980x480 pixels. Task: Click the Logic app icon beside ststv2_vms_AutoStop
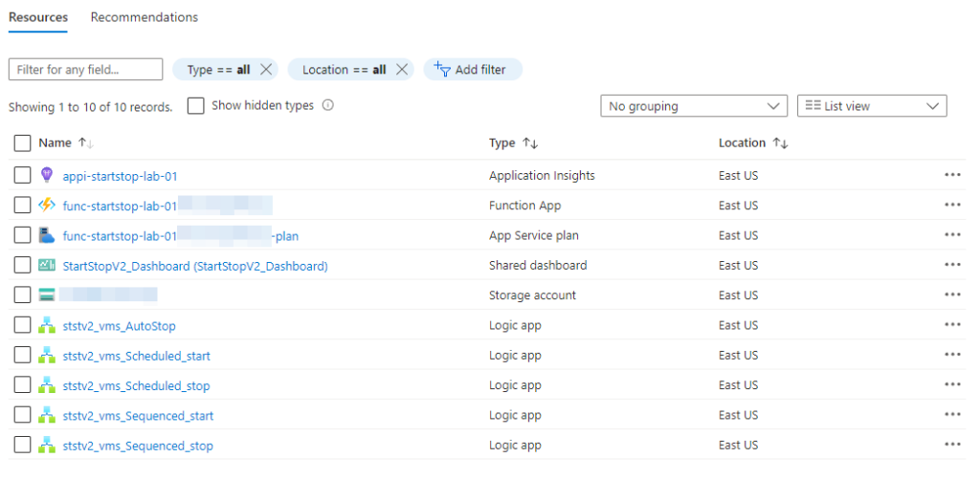(x=47, y=325)
